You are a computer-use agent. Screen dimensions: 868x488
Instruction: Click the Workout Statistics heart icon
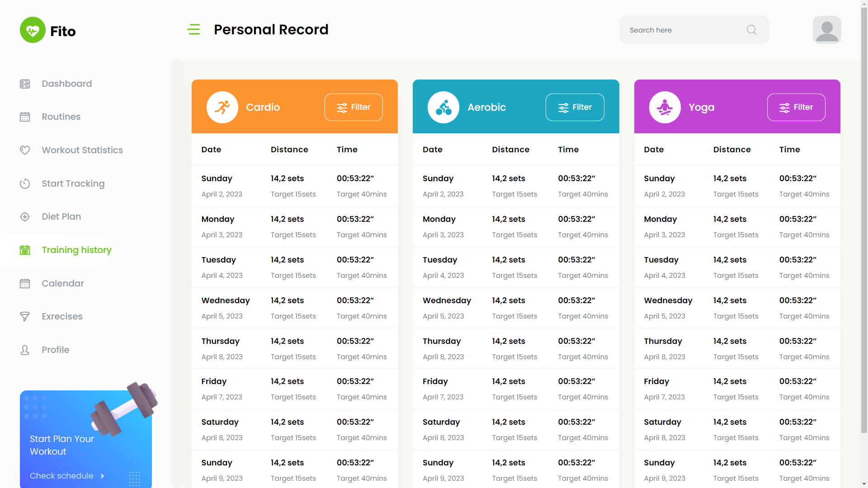pos(25,150)
